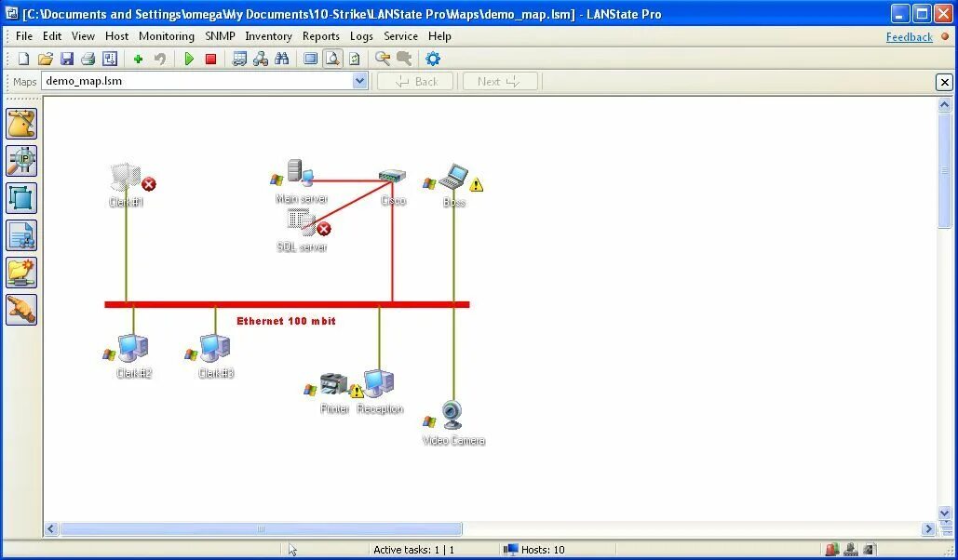
Task: Close the maps bar with the X button
Action: [944, 82]
